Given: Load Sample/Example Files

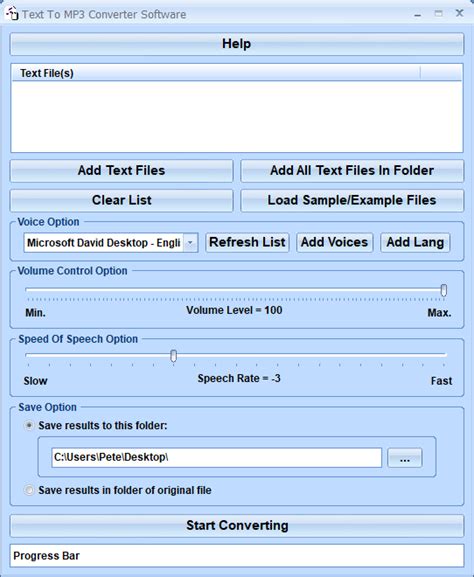Looking at the screenshot, I should [352, 200].
